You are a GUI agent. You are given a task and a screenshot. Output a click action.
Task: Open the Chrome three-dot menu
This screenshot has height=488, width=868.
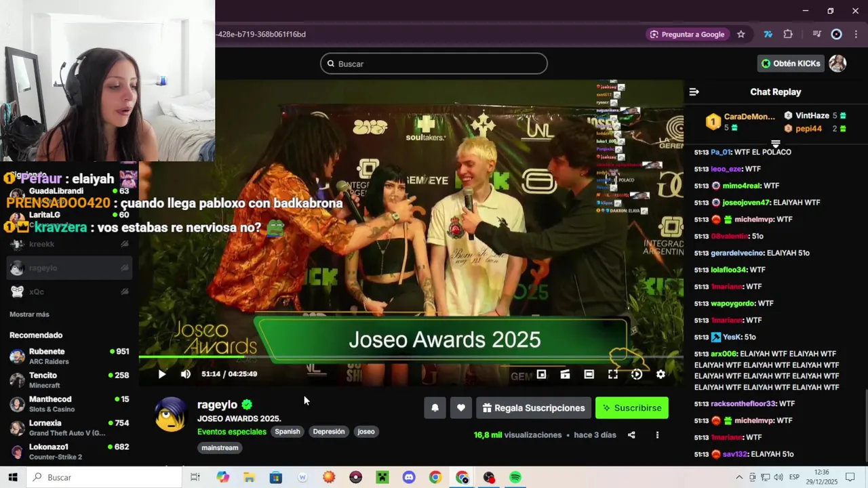[x=856, y=35]
